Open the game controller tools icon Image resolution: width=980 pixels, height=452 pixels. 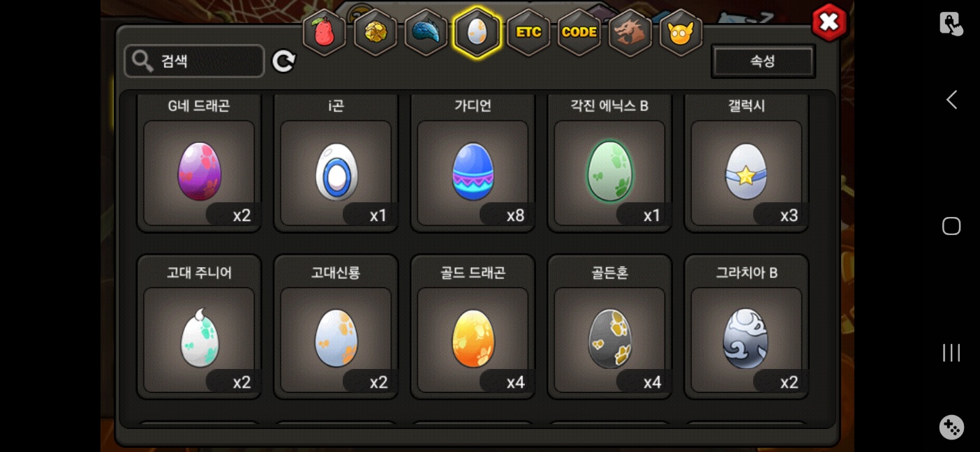[x=951, y=427]
